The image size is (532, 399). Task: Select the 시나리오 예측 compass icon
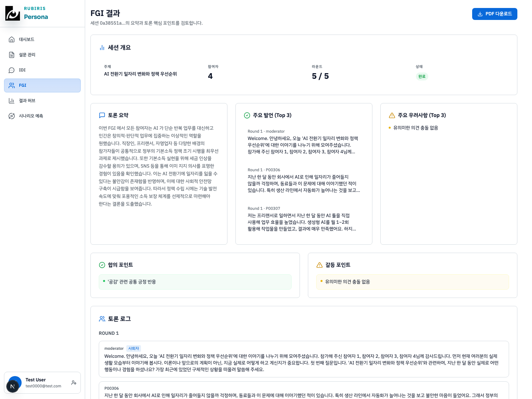click(x=12, y=116)
